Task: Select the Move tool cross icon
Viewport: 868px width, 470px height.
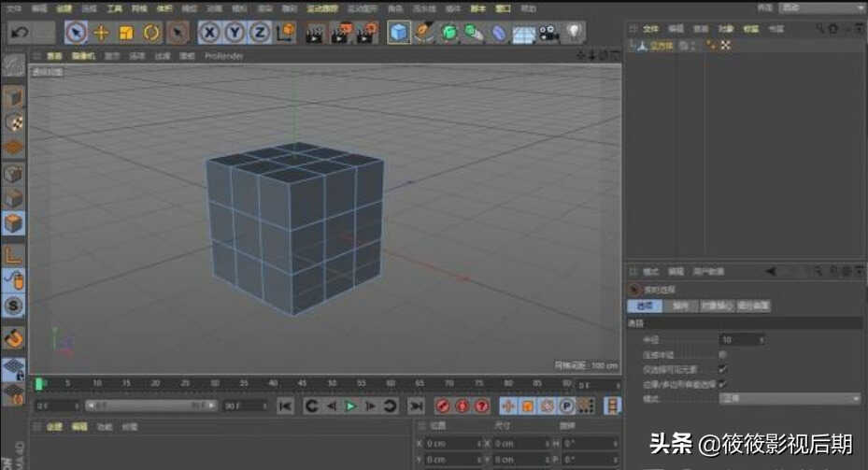Action: click(x=101, y=34)
